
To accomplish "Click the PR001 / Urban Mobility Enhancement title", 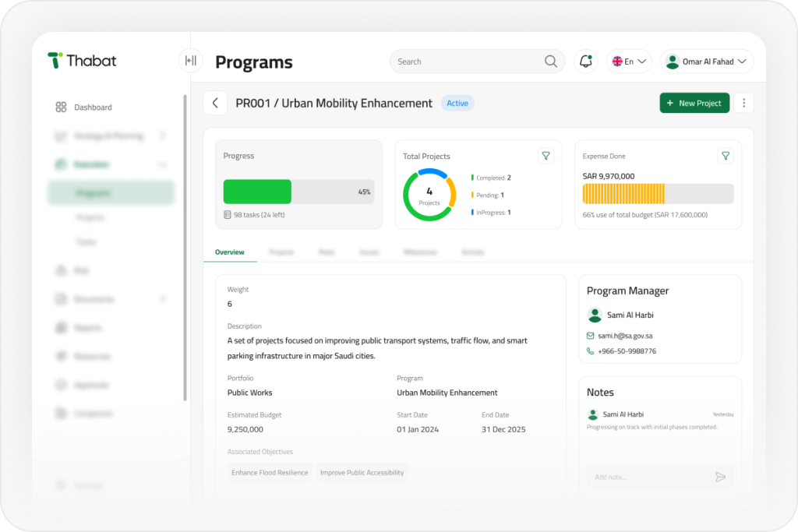I will click(334, 104).
